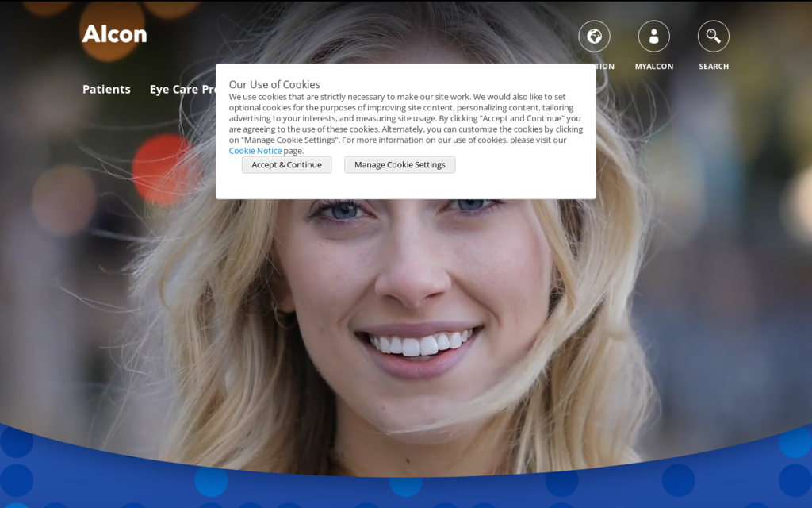Click the woman's smile in the hero image

coord(418,344)
